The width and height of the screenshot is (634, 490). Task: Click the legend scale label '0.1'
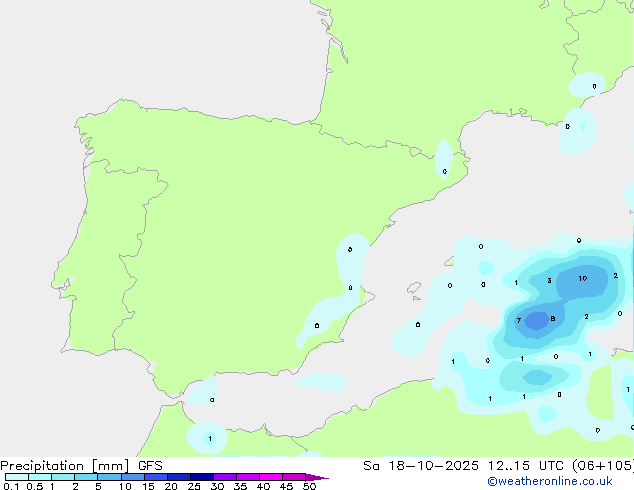[11, 486]
